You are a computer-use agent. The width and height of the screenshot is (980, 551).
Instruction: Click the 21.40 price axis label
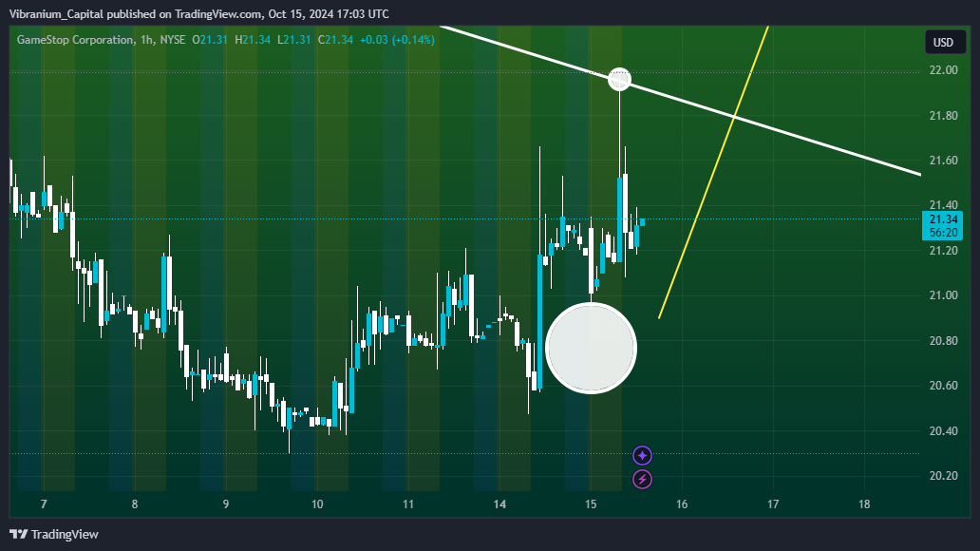point(943,205)
